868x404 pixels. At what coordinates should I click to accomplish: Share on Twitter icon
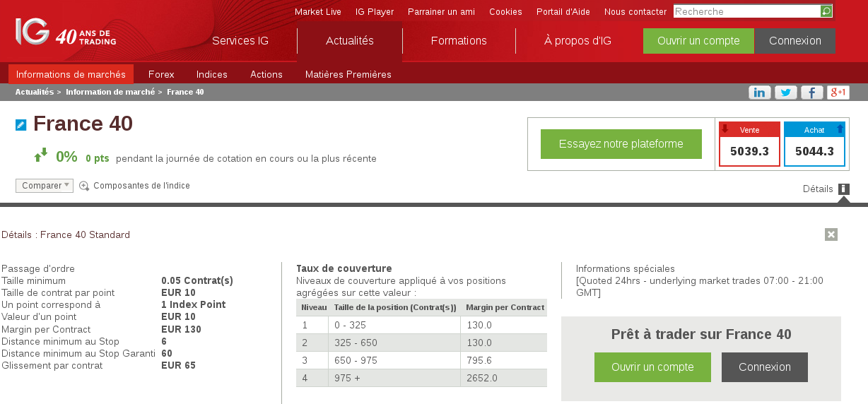[x=786, y=93]
